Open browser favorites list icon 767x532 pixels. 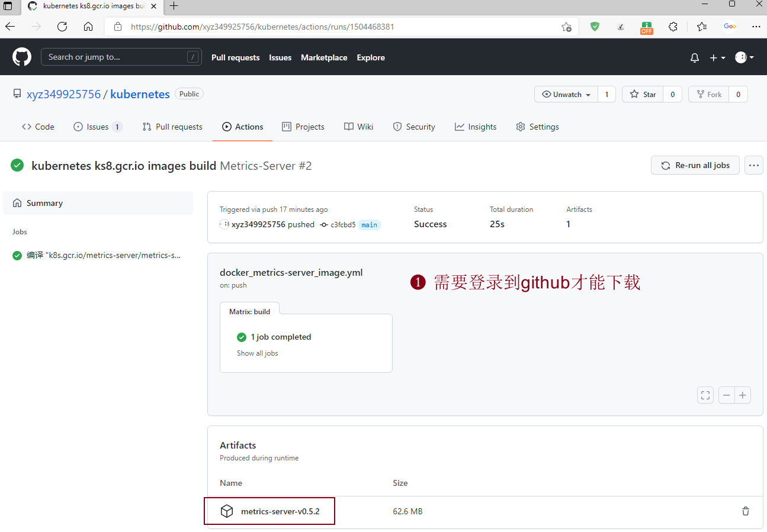[702, 27]
